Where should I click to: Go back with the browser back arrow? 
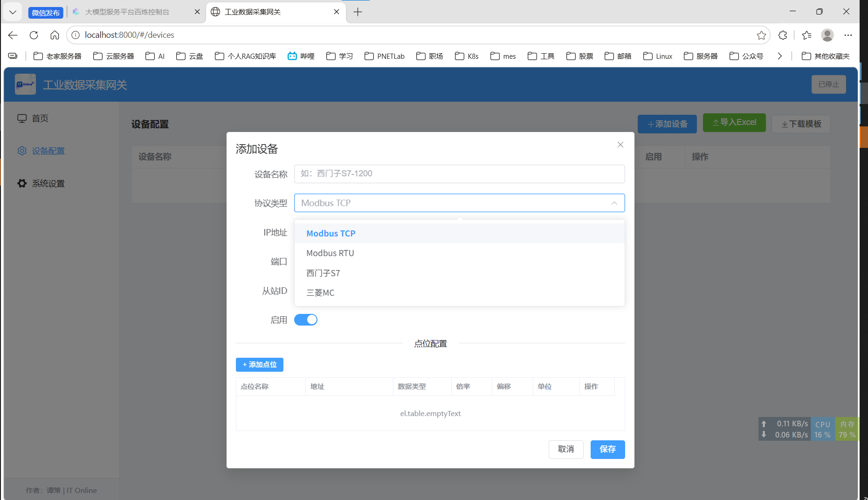13,35
